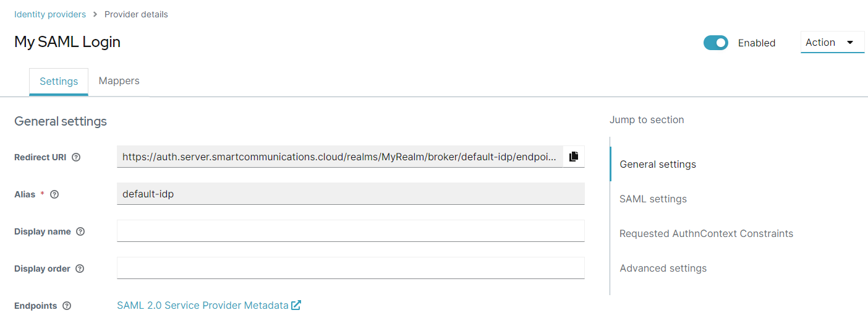Jump to Advanced settings section
This screenshot has height=323, width=868.
663,268
